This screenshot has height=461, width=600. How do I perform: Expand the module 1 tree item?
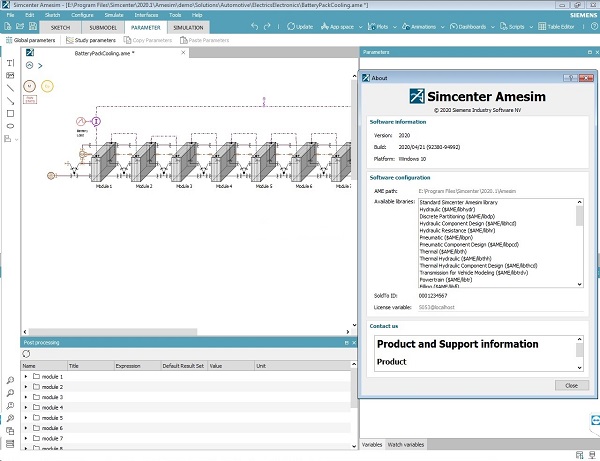[26, 376]
